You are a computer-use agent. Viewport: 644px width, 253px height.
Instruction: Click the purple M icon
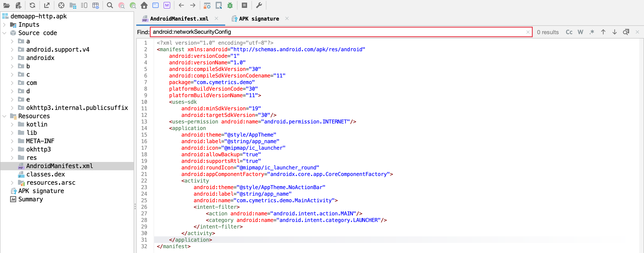coord(167,5)
